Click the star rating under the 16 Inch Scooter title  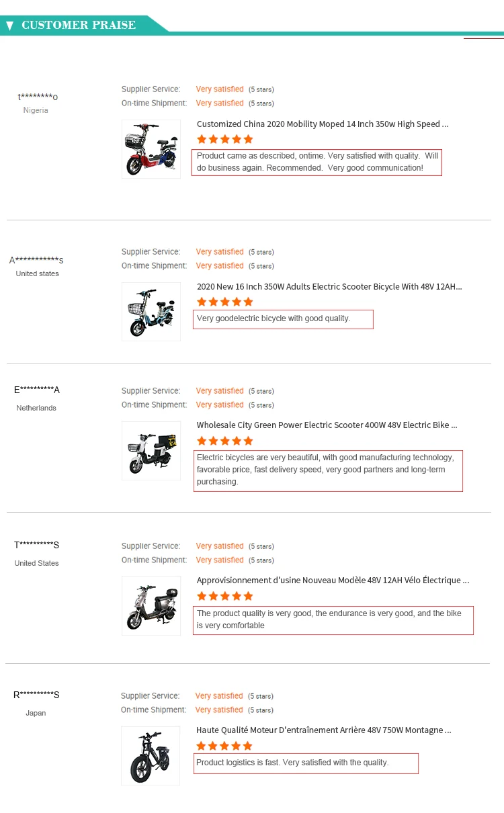pos(225,302)
